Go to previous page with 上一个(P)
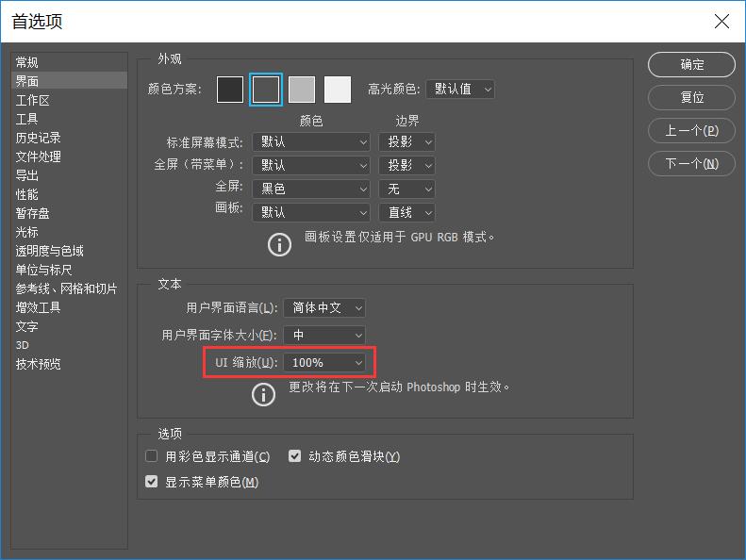Viewport: 746px width, 560px height. [x=691, y=130]
